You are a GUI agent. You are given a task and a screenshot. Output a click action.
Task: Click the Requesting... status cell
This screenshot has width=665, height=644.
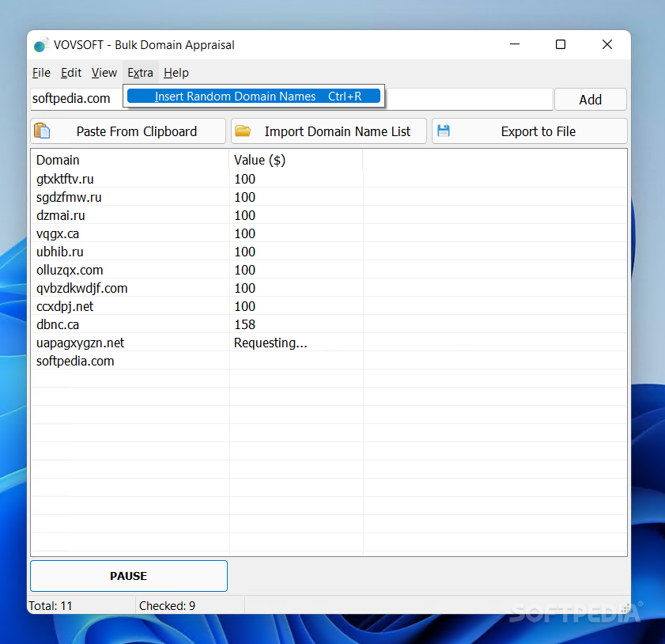click(296, 343)
